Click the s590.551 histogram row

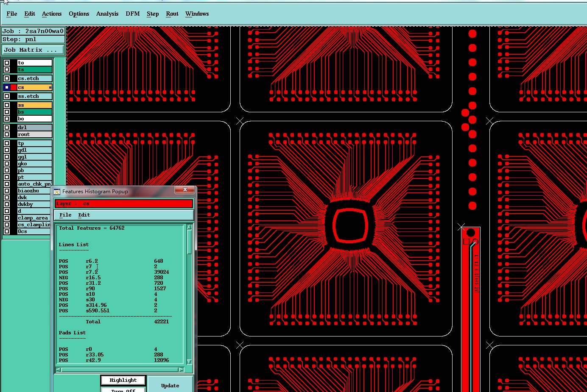(108, 311)
